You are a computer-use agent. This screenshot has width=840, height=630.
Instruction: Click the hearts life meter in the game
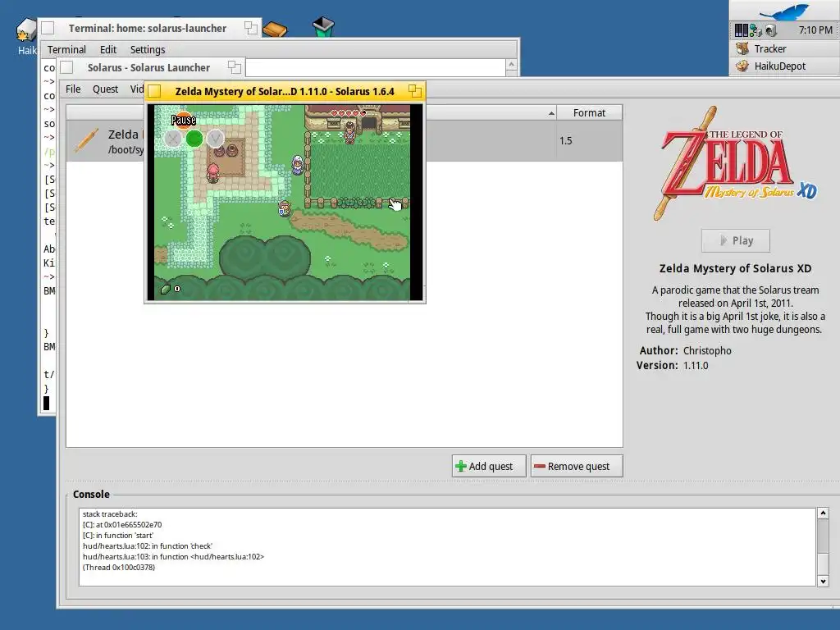(x=348, y=113)
